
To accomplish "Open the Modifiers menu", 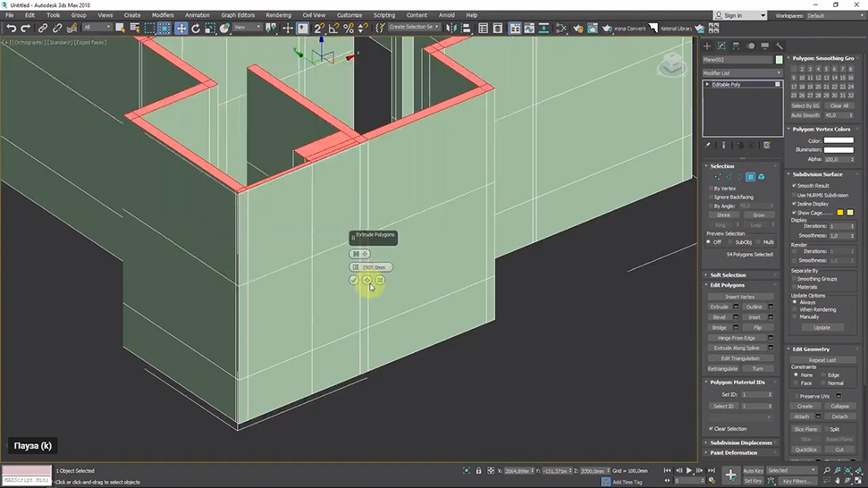I will coord(162,15).
